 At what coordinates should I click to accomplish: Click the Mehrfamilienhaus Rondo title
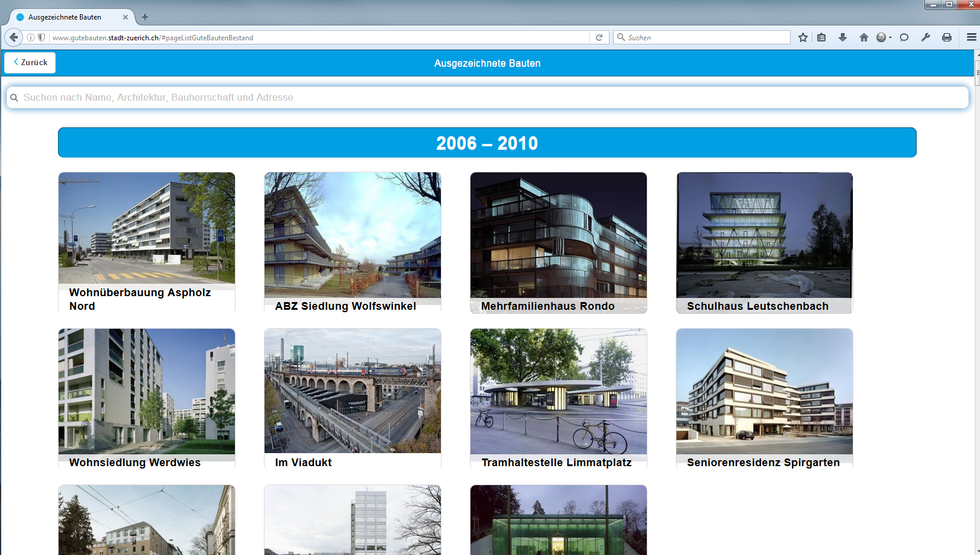click(548, 306)
